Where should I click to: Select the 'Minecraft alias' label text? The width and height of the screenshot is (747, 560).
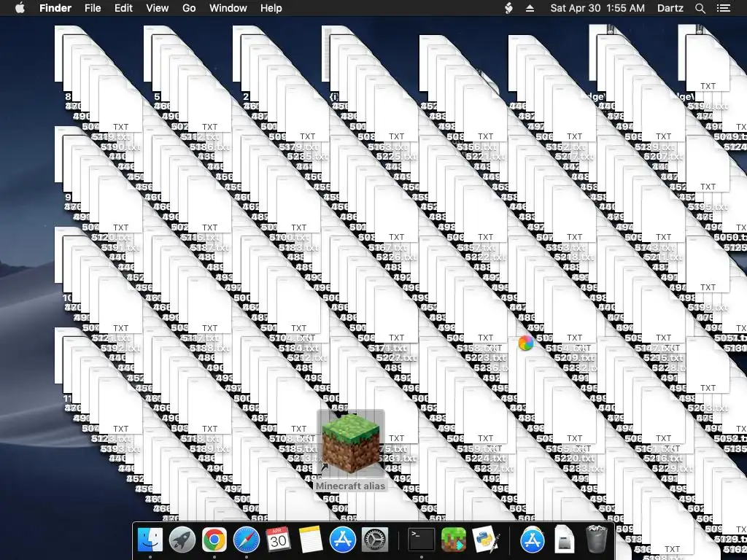pyautogui.click(x=350, y=486)
